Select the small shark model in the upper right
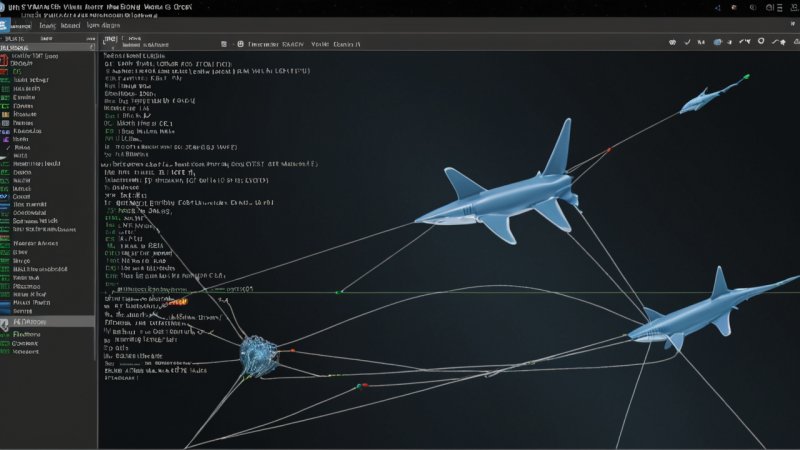Screen dimensions: 800x450 click(712, 95)
